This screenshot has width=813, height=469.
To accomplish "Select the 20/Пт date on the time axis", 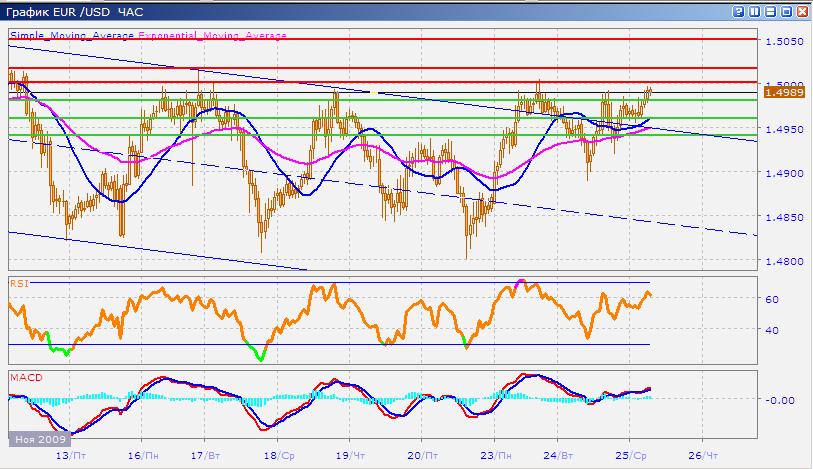I will coord(423,455).
